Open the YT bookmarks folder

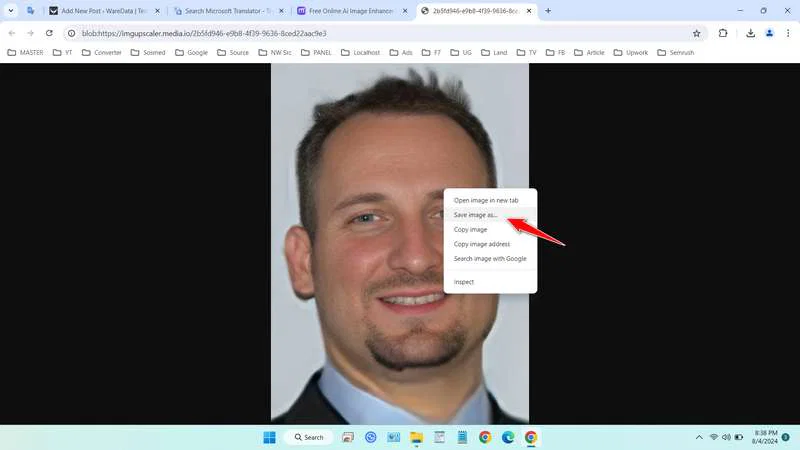[x=63, y=53]
